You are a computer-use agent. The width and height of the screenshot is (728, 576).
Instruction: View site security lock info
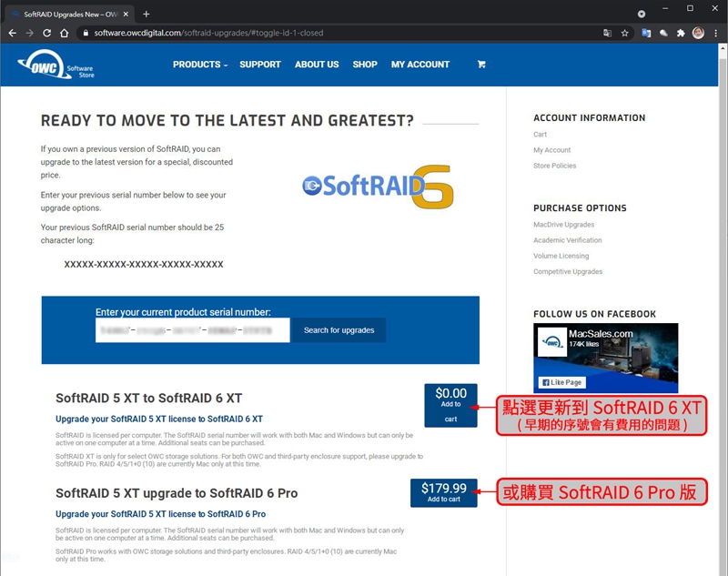(x=86, y=33)
